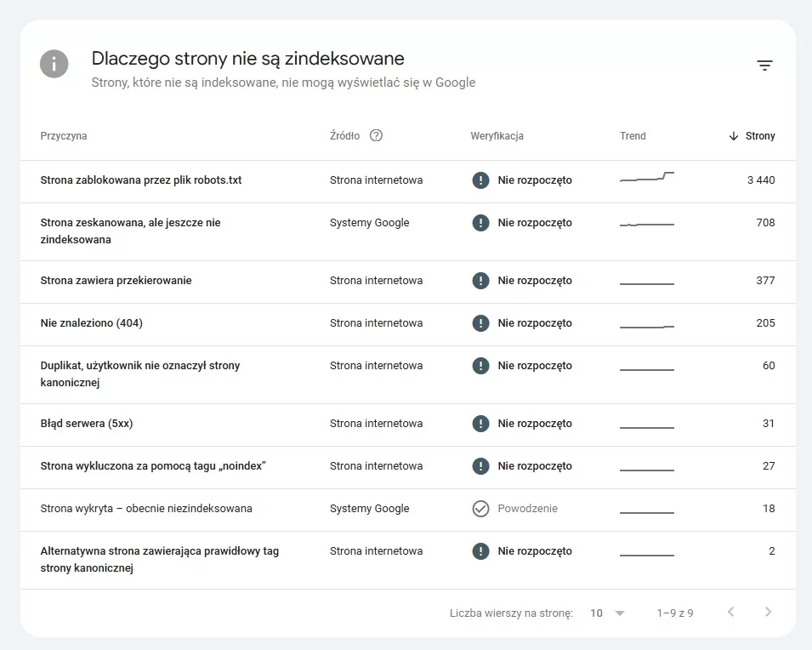Click the help icon next to Źródło
Viewport: 812px width, 650px height.
click(376, 136)
